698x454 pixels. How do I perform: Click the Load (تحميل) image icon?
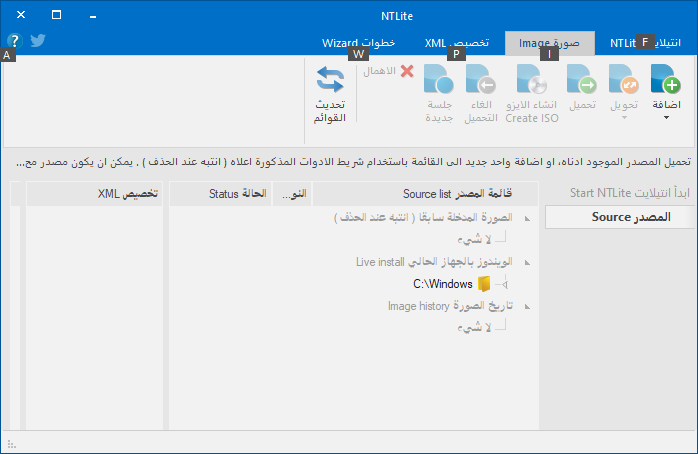tap(582, 79)
